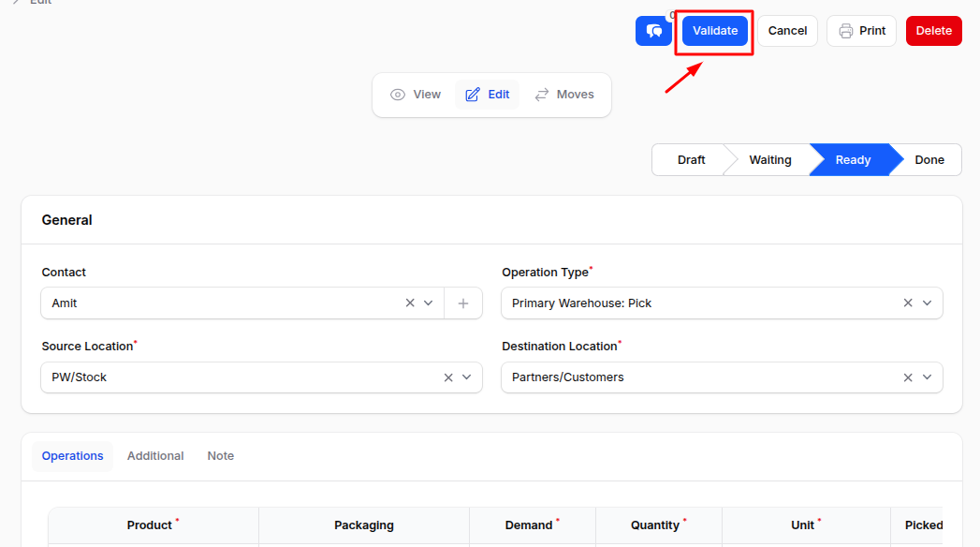Open the Note tab
980x547 pixels.
pyautogui.click(x=220, y=455)
